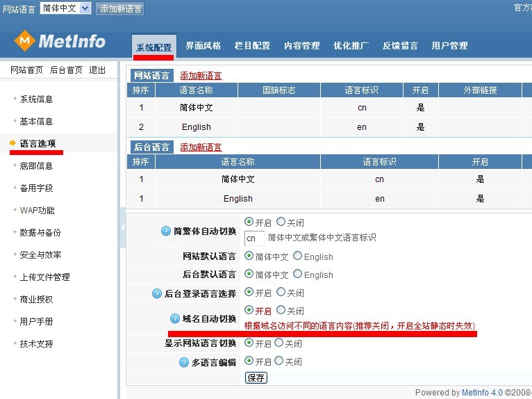
Task: Click help icon next to 简繁体自动切换
Action: click(165, 231)
